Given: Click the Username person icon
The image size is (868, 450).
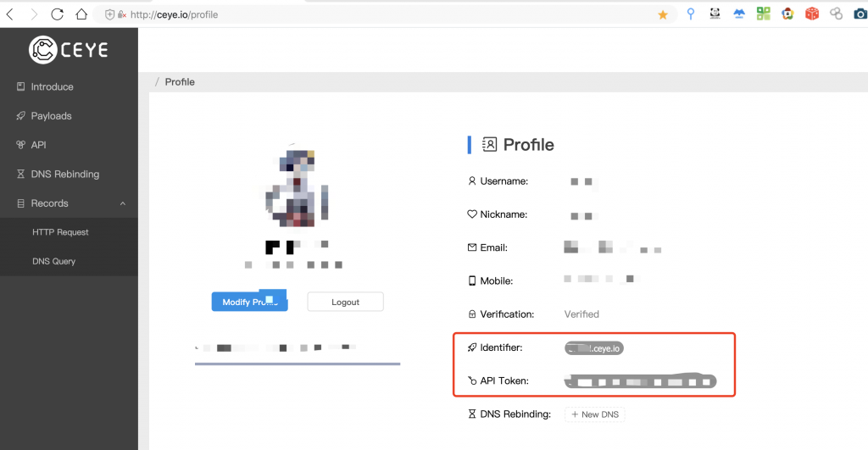Looking at the screenshot, I should 471,181.
